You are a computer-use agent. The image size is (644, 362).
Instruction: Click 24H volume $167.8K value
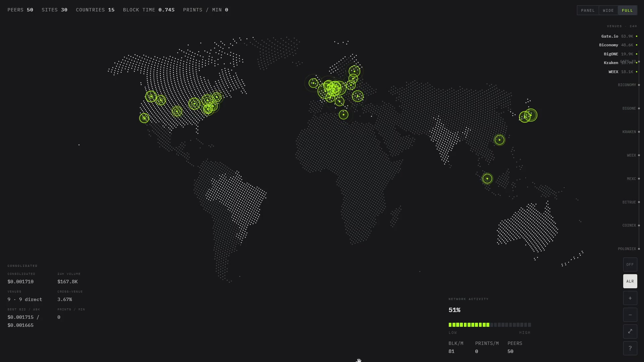[x=67, y=282]
